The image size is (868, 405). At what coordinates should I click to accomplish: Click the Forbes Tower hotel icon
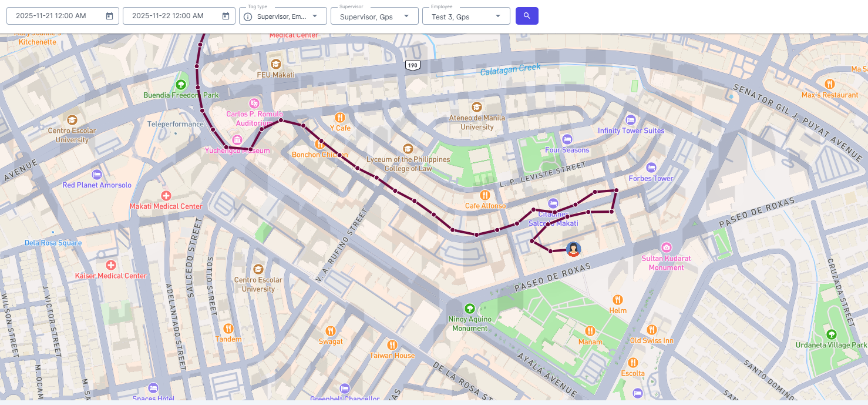pos(651,168)
